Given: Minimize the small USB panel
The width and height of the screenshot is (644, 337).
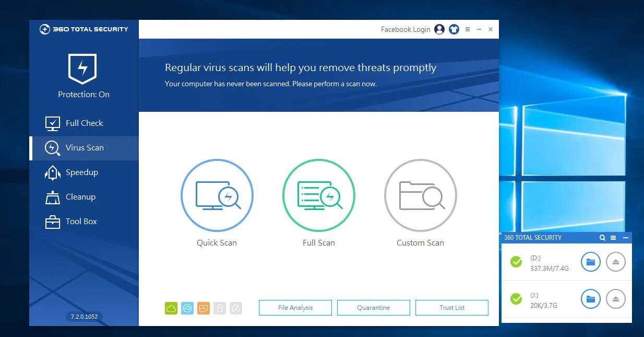Looking at the screenshot, I should point(626,238).
